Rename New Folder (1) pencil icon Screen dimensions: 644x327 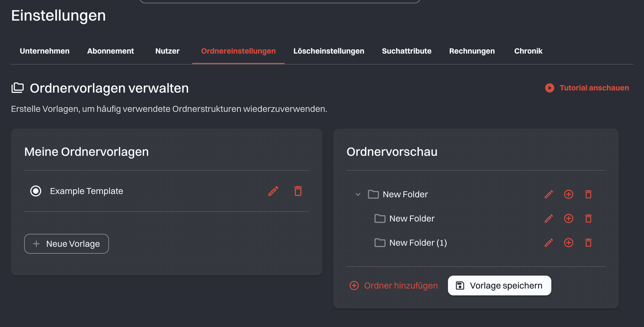[x=549, y=243]
